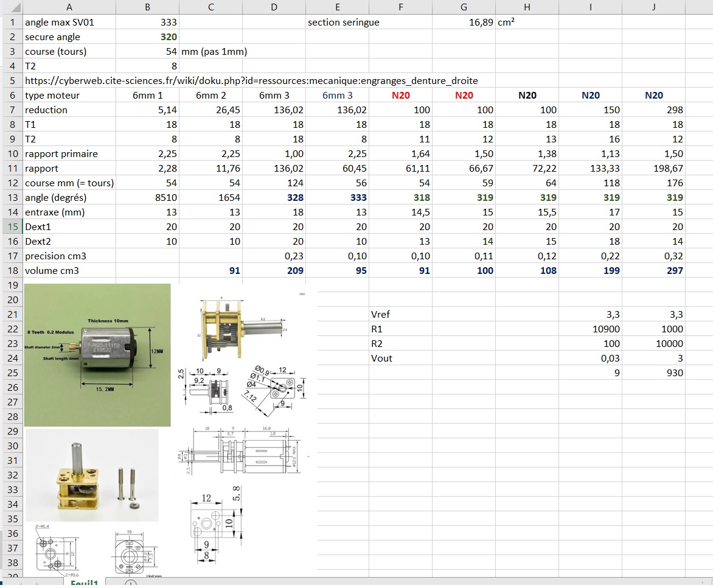Select the gold gearbox photo with screws

click(x=91, y=475)
